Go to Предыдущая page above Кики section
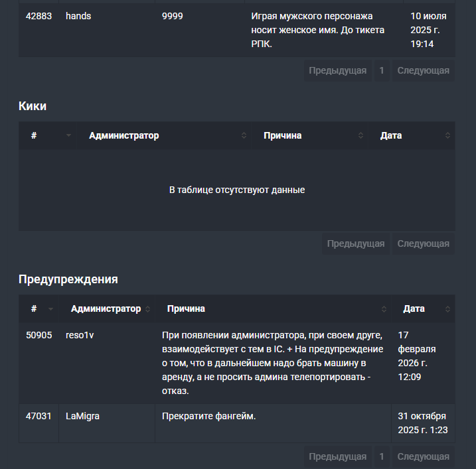Viewport: 476px width, 469px height. pos(337,70)
